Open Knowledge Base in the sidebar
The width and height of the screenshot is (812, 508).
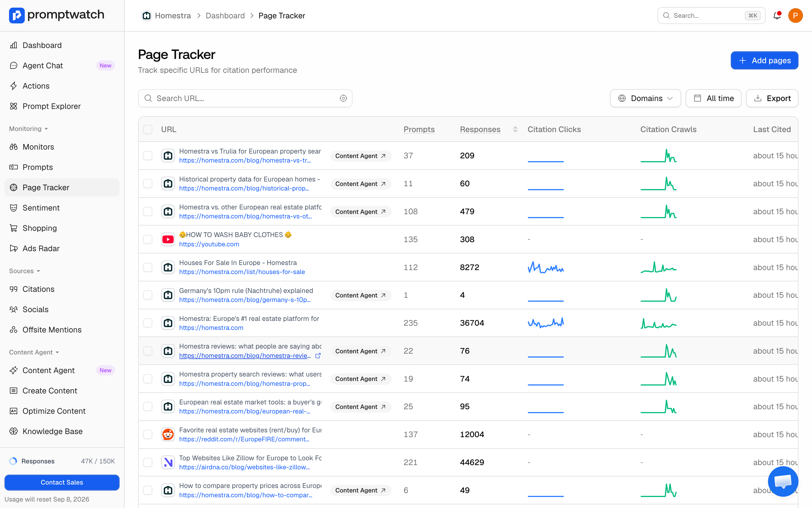click(x=62, y=432)
